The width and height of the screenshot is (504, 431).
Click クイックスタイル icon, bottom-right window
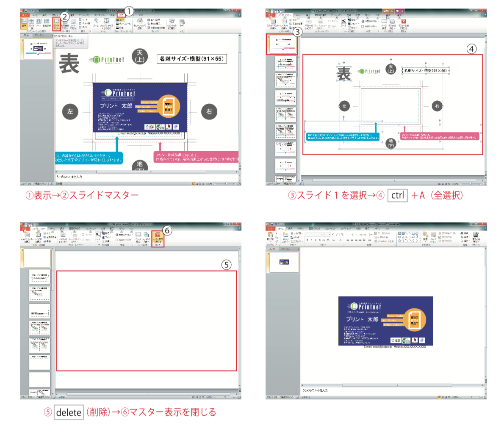coord(433,237)
